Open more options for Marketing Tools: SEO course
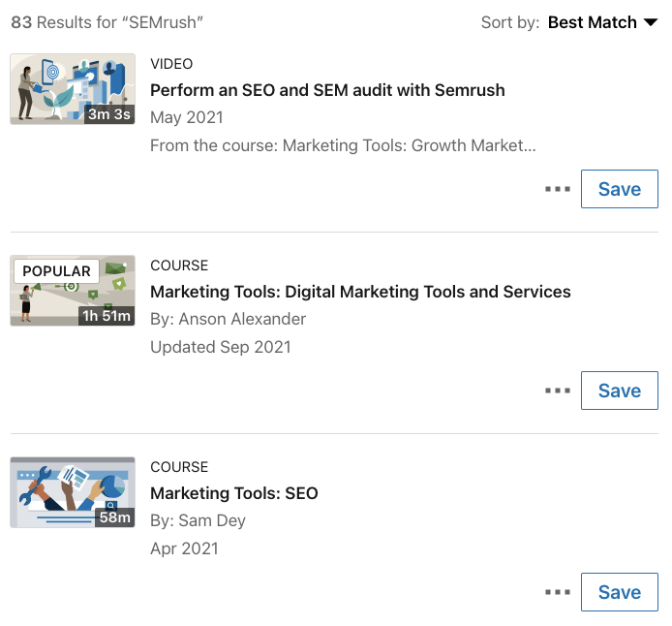This screenshot has height=626, width=672. coord(558,592)
